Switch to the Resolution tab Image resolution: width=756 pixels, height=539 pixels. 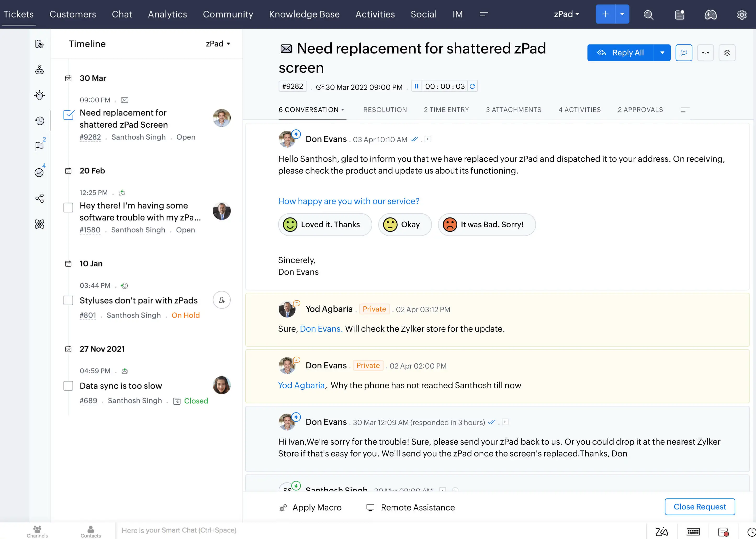point(385,110)
